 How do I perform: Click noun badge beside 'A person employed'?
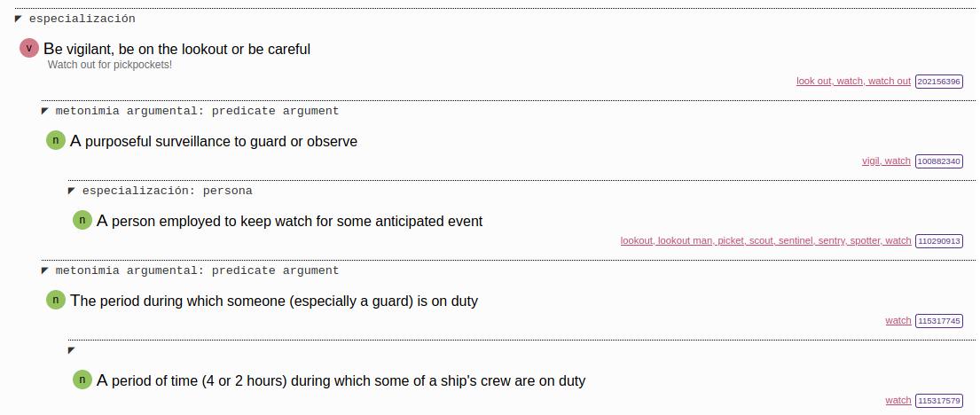point(82,221)
